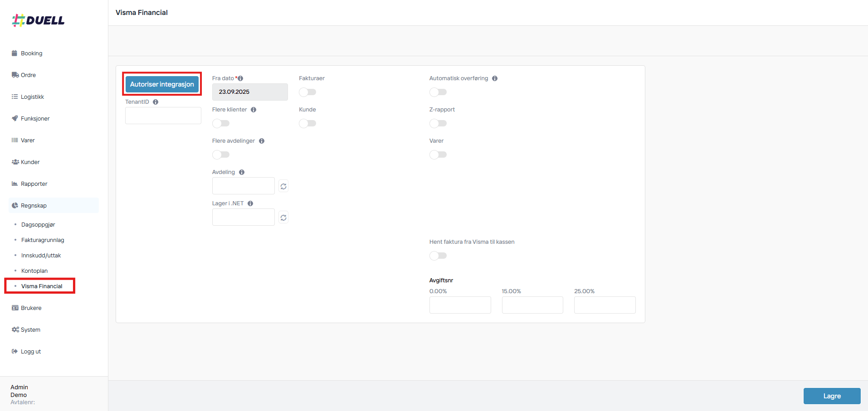
Task: Enable the Fakturaer toggle
Action: [x=307, y=92]
